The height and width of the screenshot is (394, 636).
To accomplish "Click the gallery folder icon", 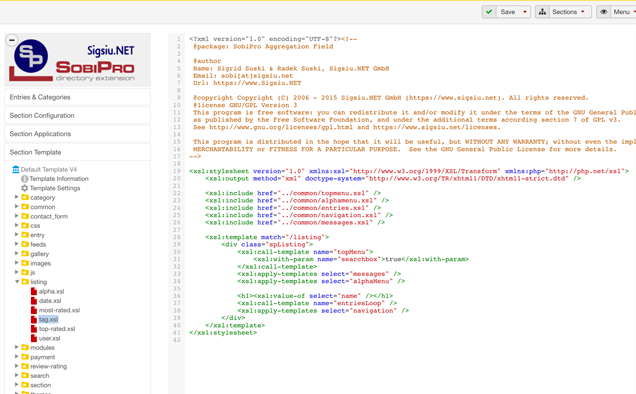I will pos(25,253).
